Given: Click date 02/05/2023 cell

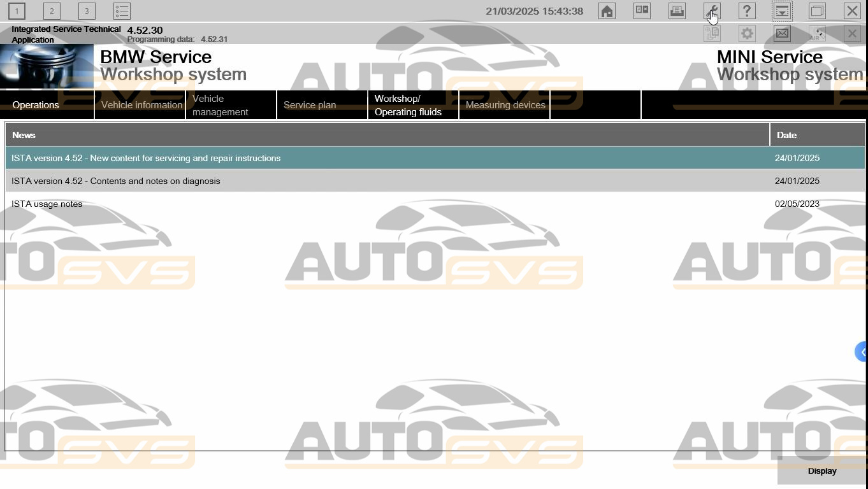Looking at the screenshot, I should 797,204.
